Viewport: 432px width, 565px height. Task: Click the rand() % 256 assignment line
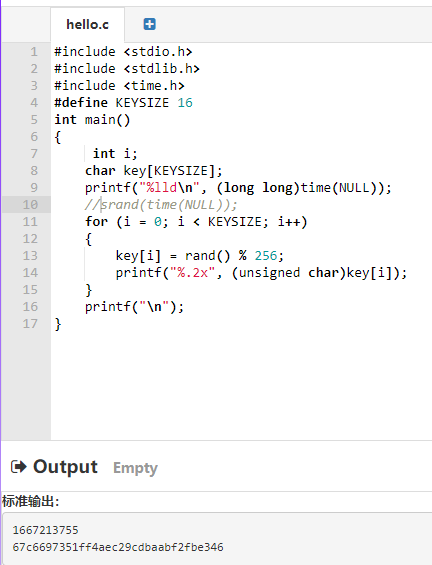tap(200, 256)
